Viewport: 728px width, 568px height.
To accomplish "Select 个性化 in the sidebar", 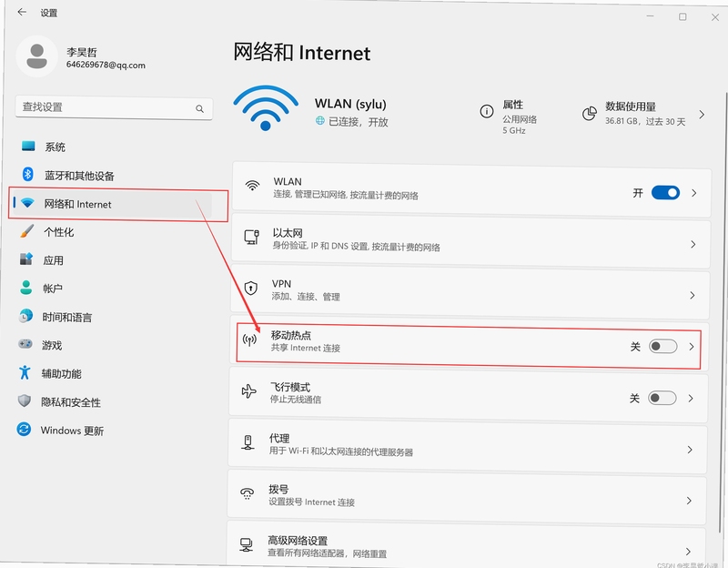I will pyautogui.click(x=58, y=232).
